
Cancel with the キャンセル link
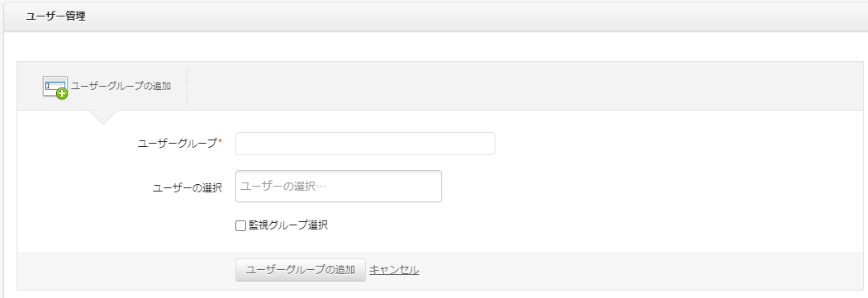coord(394,270)
